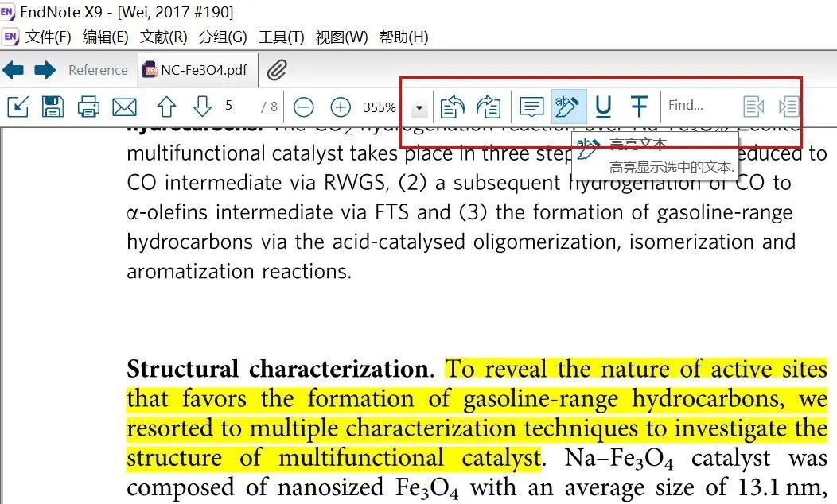Open the attachment paperclip tab
The image size is (837, 504).
click(x=277, y=71)
